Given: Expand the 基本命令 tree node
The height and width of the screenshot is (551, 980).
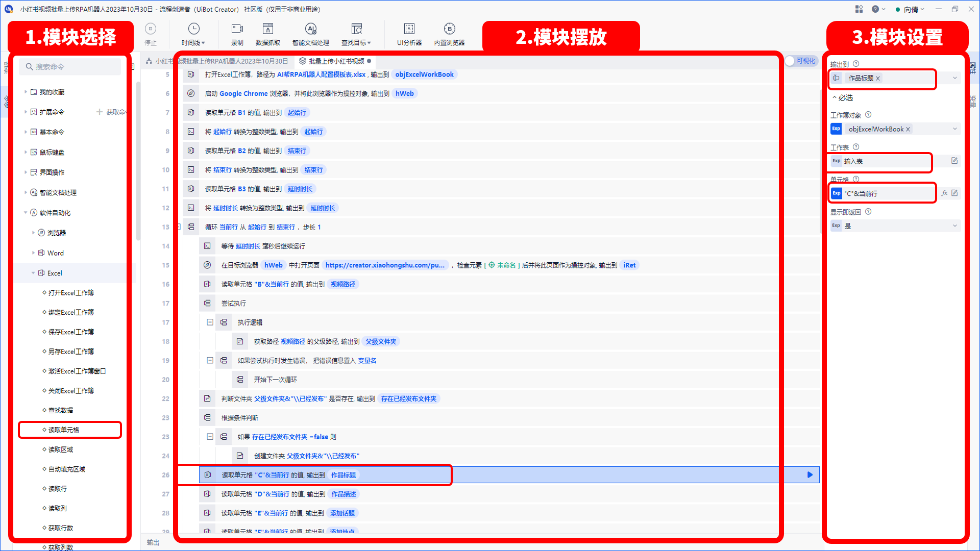Looking at the screenshot, I should [26, 132].
